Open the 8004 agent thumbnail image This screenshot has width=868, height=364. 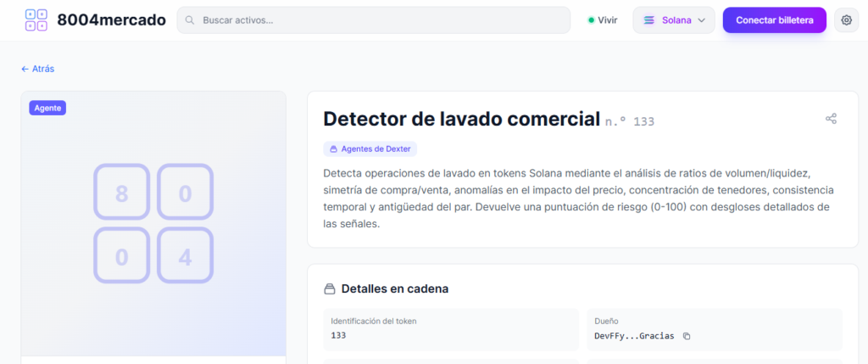(153, 224)
